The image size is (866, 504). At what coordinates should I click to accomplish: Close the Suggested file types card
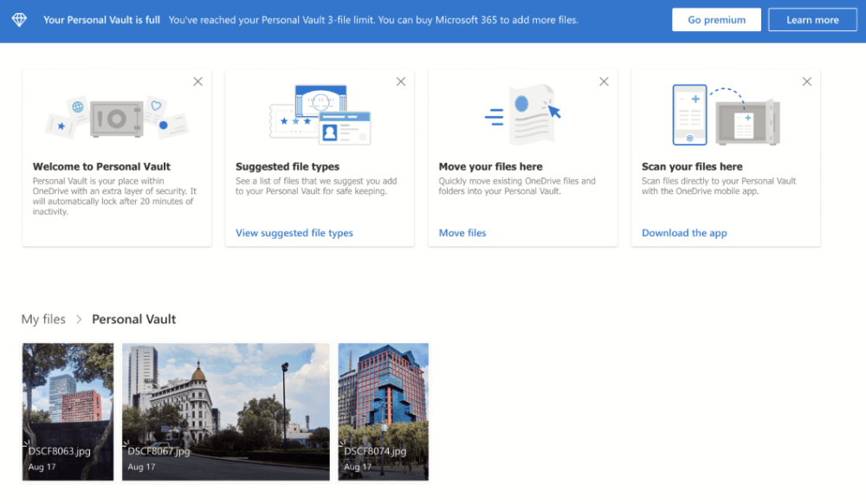click(x=400, y=81)
